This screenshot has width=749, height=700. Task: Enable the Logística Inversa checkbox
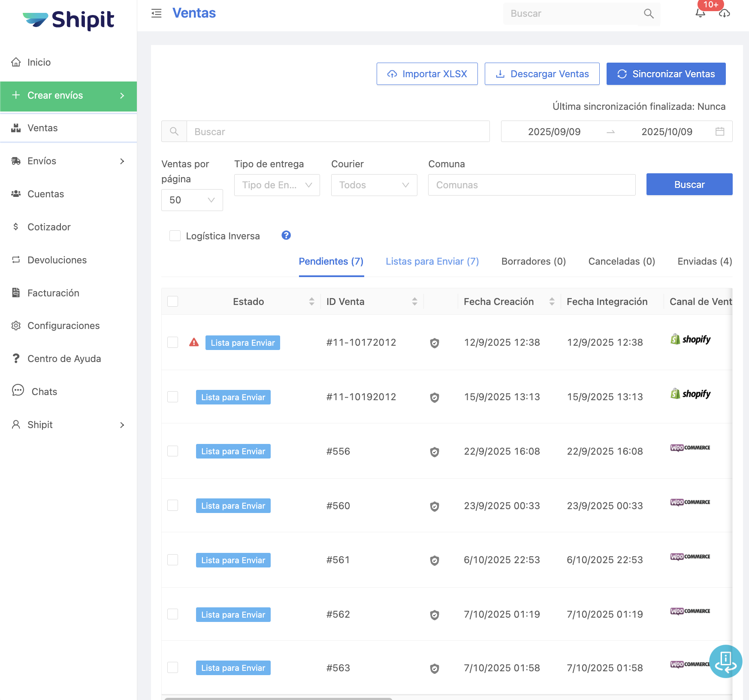[x=175, y=235]
